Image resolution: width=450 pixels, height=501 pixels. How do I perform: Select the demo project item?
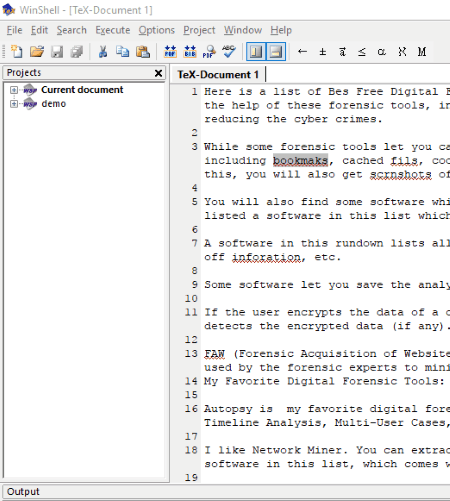click(x=53, y=104)
